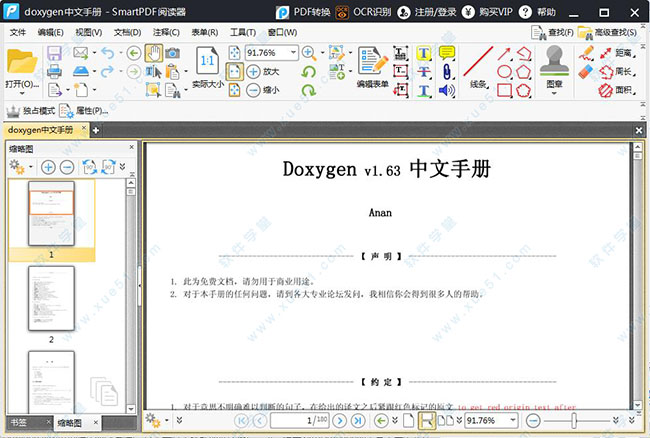Screen dimensions: 650x438
Task: Go to previous view green arrow
Action: tap(133, 53)
